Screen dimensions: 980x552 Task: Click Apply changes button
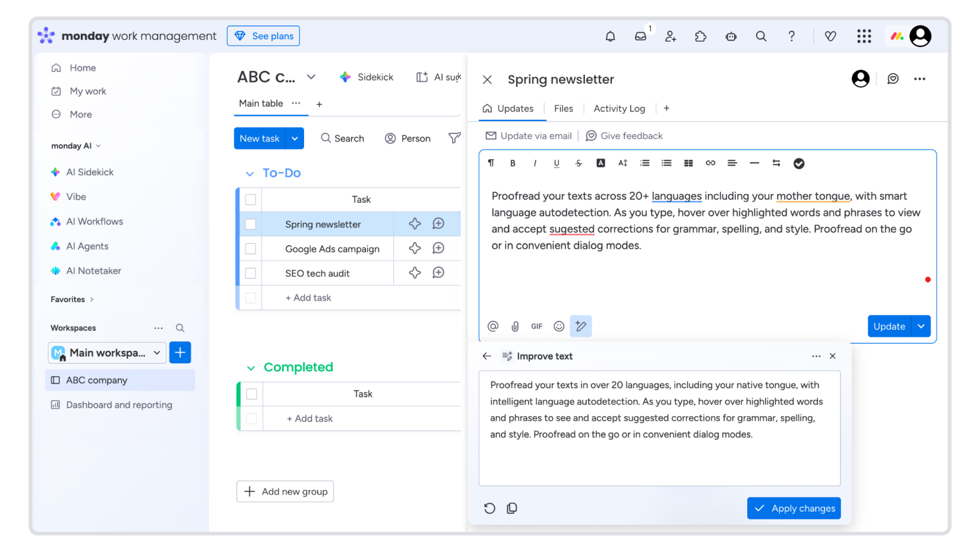[x=794, y=508]
